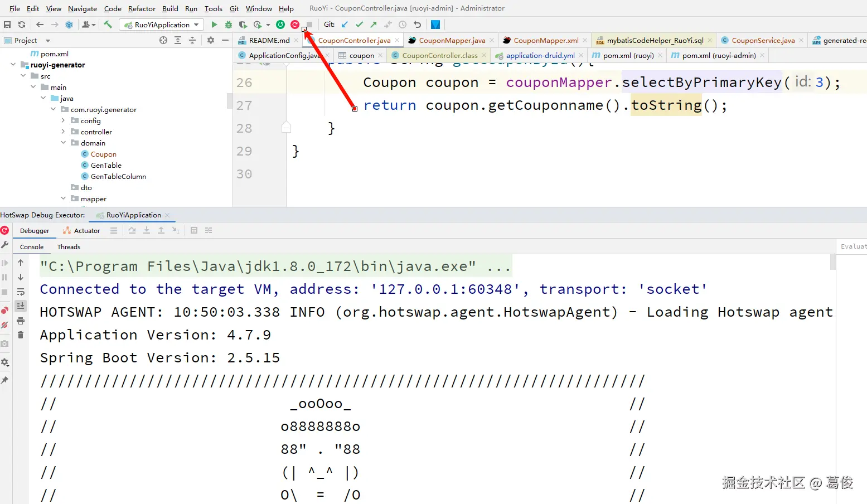867x504 pixels.
Task: Commit changes via the Git checkmark icon
Action: click(359, 24)
